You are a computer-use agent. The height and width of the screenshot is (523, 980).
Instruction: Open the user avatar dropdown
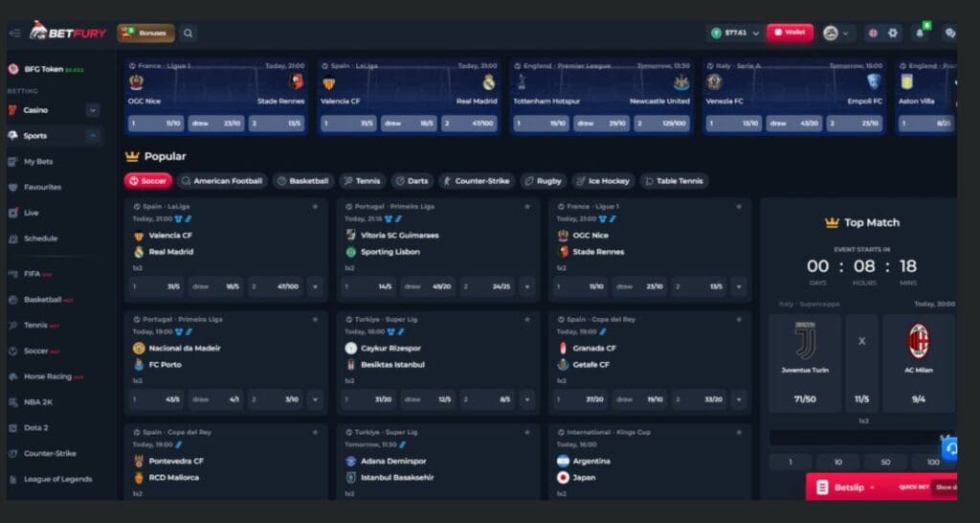[x=838, y=34]
